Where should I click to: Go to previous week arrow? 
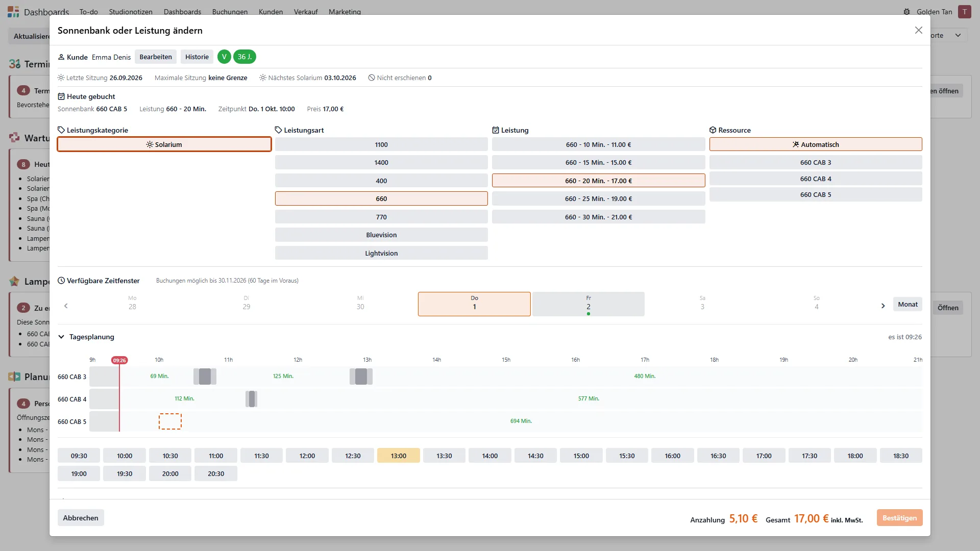[x=66, y=306]
